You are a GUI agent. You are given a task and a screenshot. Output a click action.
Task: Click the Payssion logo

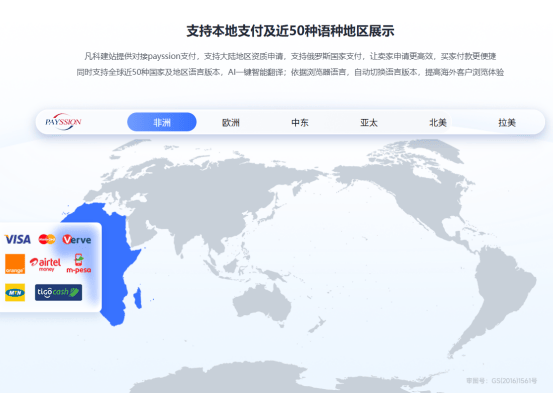pyautogui.click(x=63, y=122)
